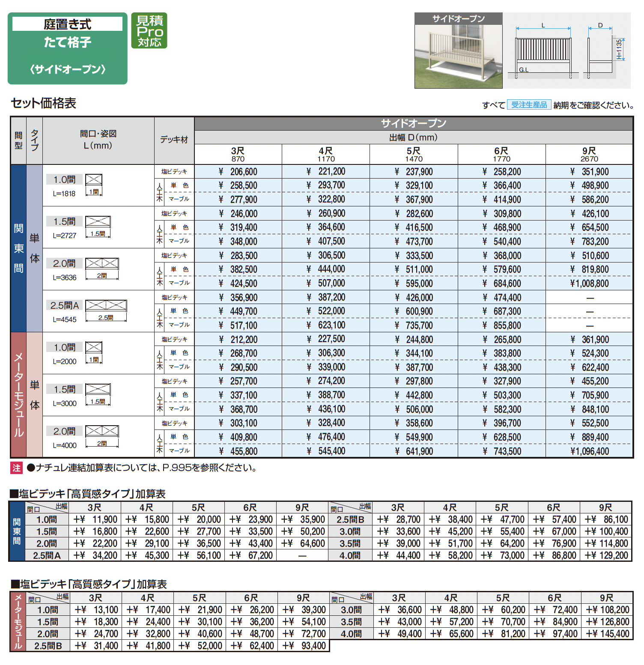Click the red 注 note marker
This screenshot has height=665, width=644.
tap(16, 468)
